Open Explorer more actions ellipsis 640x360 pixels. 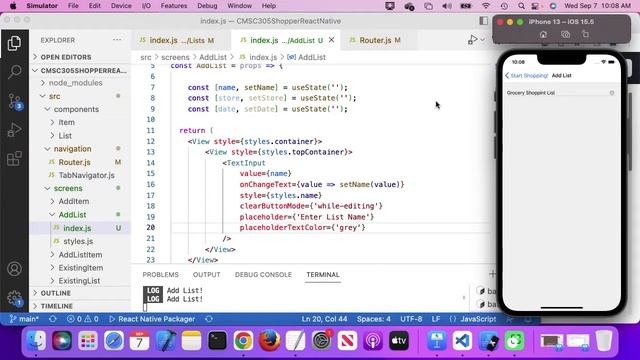pyautogui.click(x=117, y=40)
